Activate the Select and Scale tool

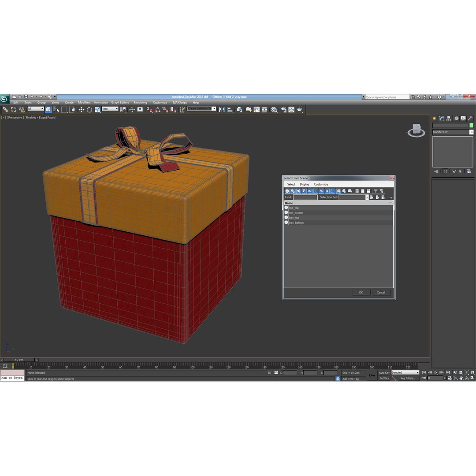[97, 110]
